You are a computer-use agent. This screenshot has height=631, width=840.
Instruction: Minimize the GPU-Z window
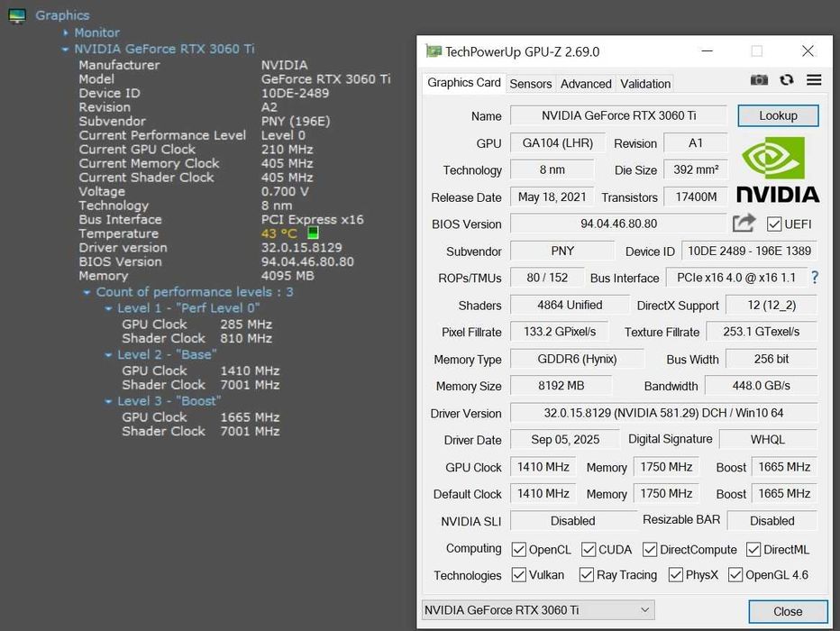(708, 51)
